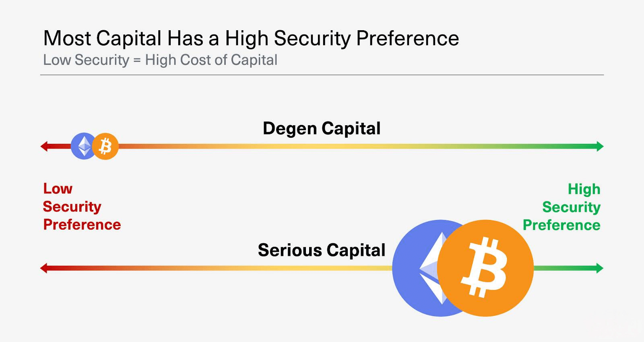Click red left arrowhead of Degen Capital line
The height and width of the screenshot is (342, 644).
[44, 146]
